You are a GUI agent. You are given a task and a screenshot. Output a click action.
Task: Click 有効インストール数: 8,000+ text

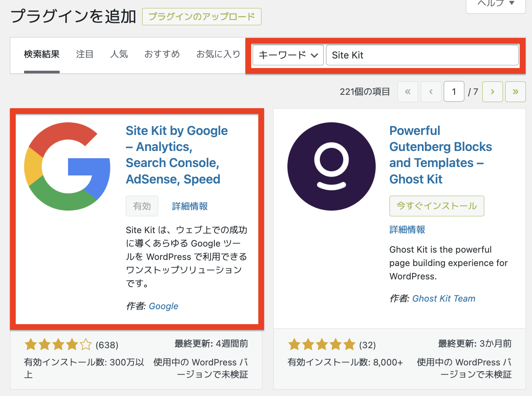tap(345, 362)
